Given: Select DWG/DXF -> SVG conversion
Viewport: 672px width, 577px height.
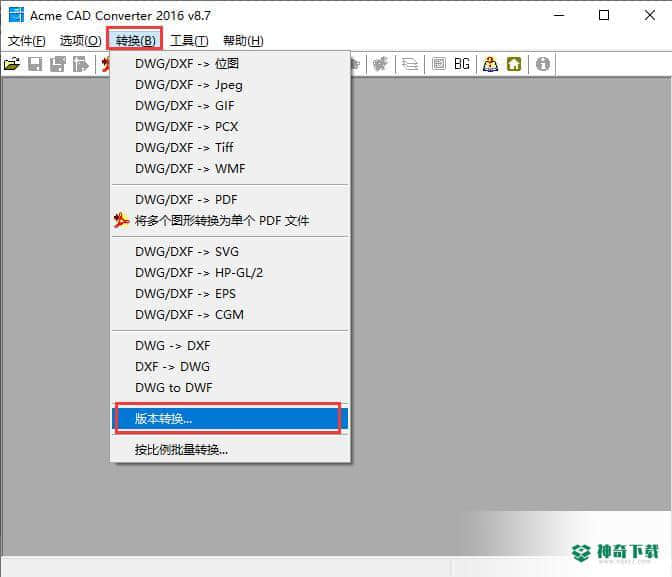Looking at the screenshot, I should 230,251.
